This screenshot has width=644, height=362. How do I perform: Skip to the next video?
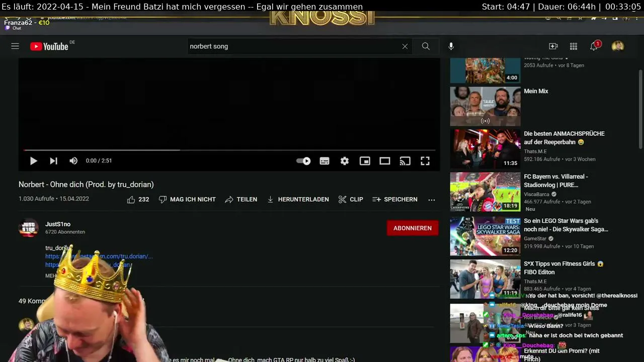pyautogui.click(x=53, y=161)
